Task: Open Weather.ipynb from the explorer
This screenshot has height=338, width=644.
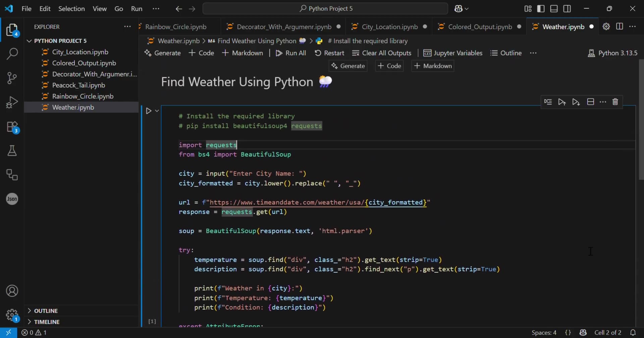Action: point(73,107)
